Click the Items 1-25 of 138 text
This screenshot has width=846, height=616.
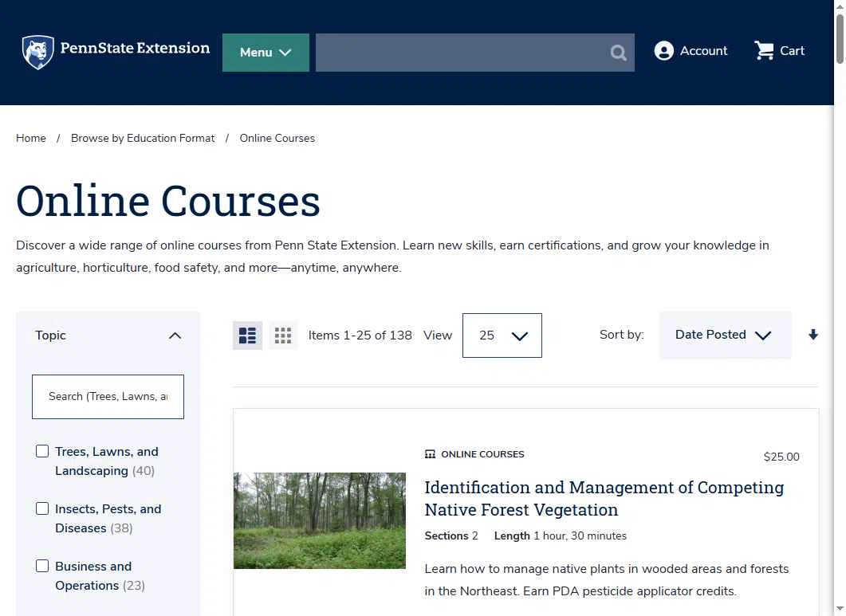360,335
